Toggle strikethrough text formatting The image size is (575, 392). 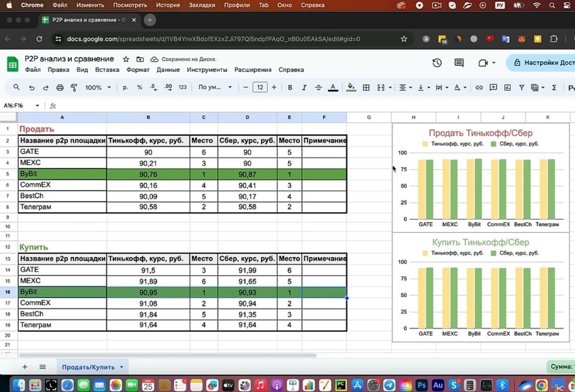[x=318, y=88]
